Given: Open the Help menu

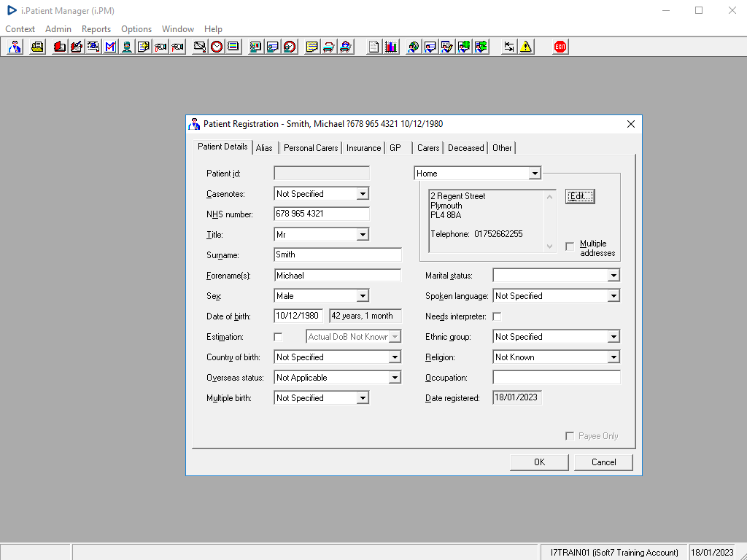Looking at the screenshot, I should click(214, 29).
